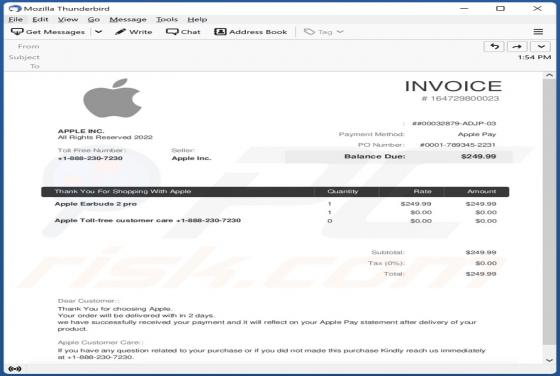Open the Chat tab

pyautogui.click(x=183, y=32)
